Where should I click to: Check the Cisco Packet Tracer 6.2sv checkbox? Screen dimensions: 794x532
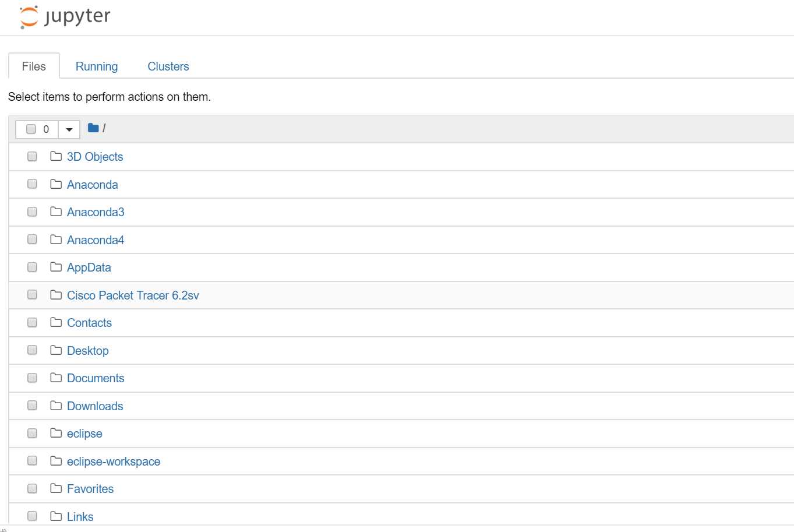(x=32, y=295)
